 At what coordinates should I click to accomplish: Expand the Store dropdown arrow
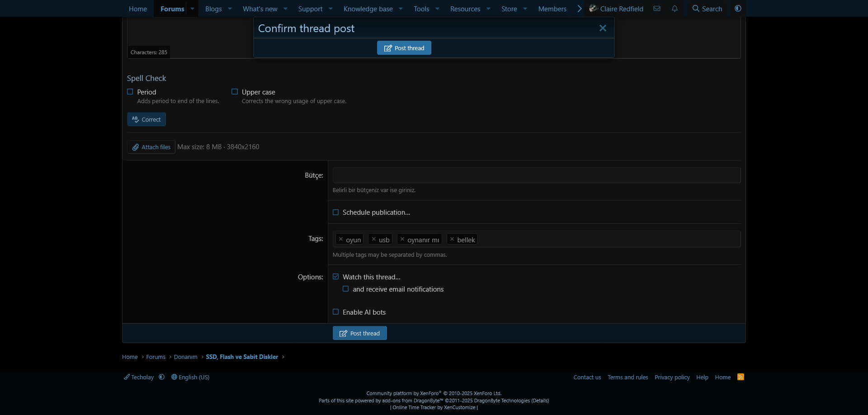[x=525, y=9]
